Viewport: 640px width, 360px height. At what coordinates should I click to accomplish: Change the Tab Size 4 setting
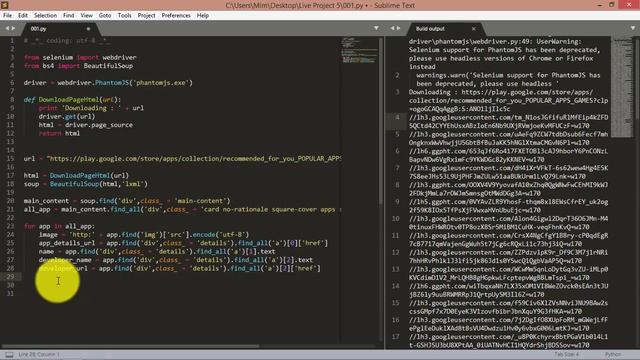pos(567,355)
